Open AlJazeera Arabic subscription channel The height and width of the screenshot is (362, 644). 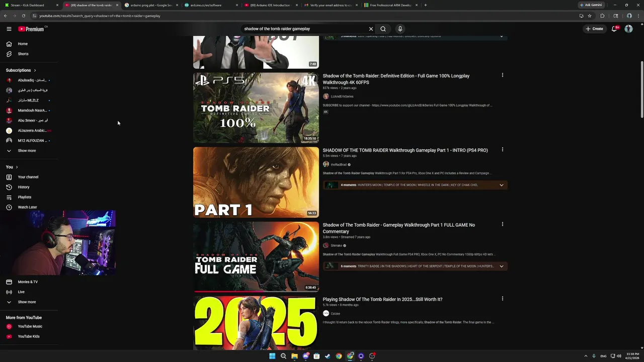click(29, 131)
